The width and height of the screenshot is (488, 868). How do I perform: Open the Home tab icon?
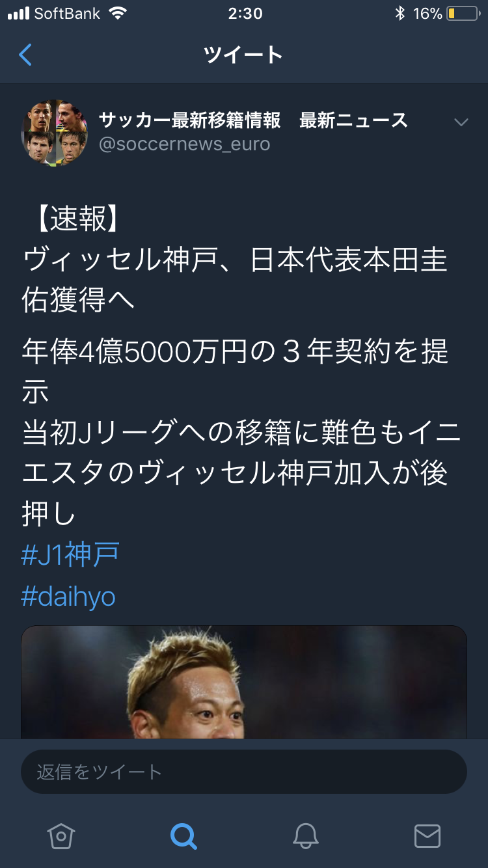tap(61, 835)
